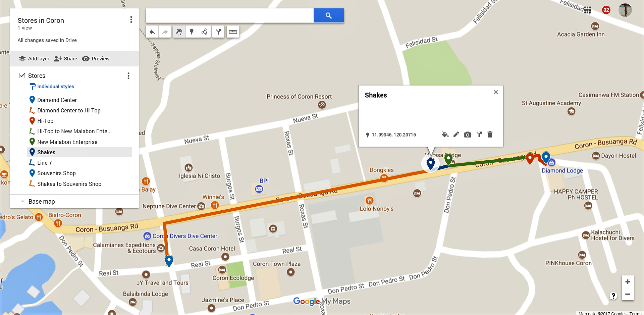
Task: Click the map search input field
Action: (230, 15)
